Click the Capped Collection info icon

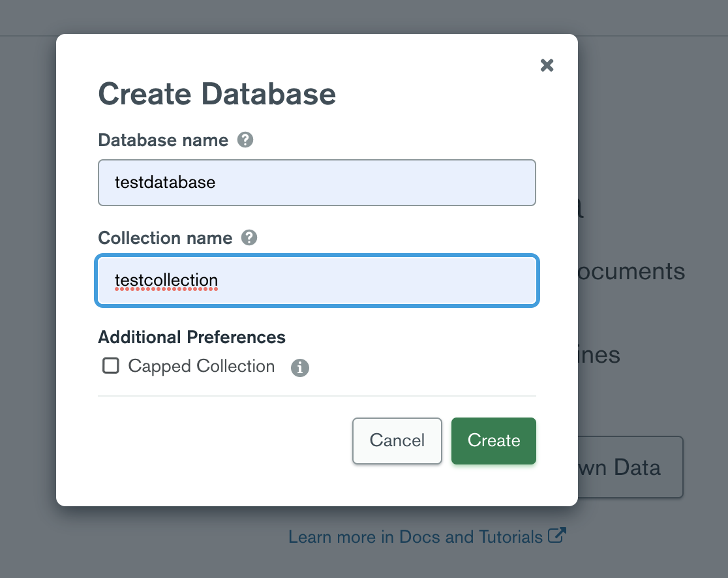300,368
